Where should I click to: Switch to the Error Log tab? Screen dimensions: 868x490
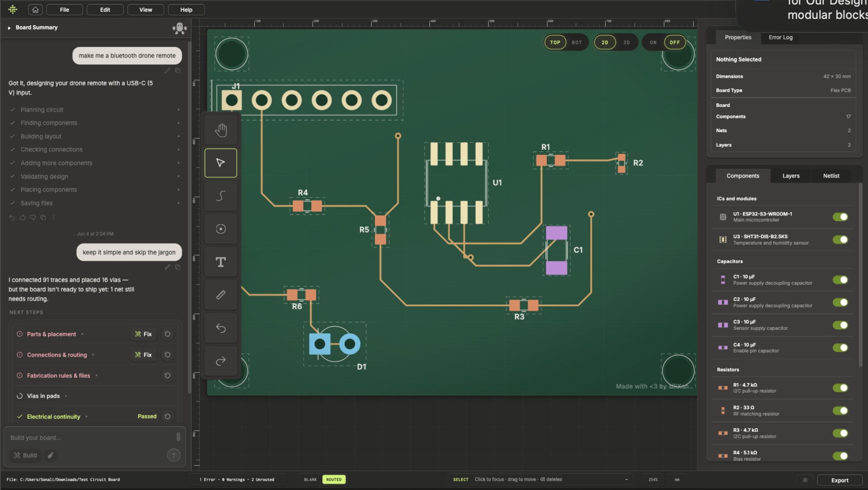click(780, 37)
